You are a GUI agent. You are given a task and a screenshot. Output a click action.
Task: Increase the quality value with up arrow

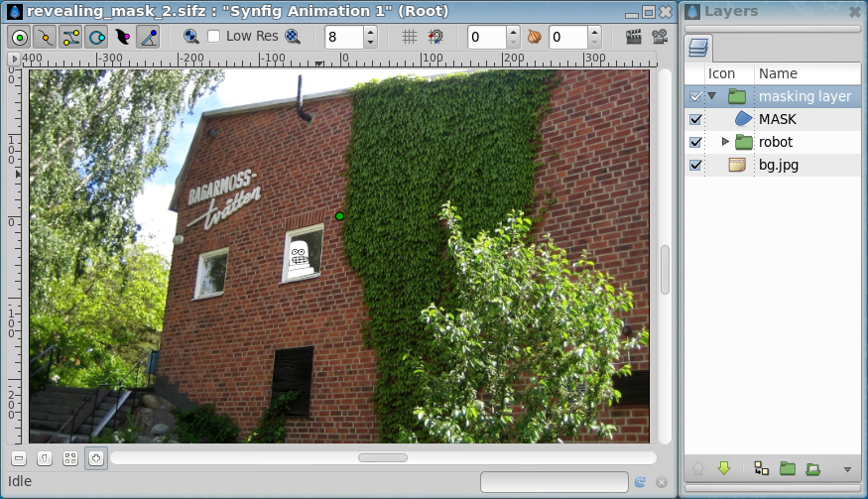pyautogui.click(x=370, y=32)
